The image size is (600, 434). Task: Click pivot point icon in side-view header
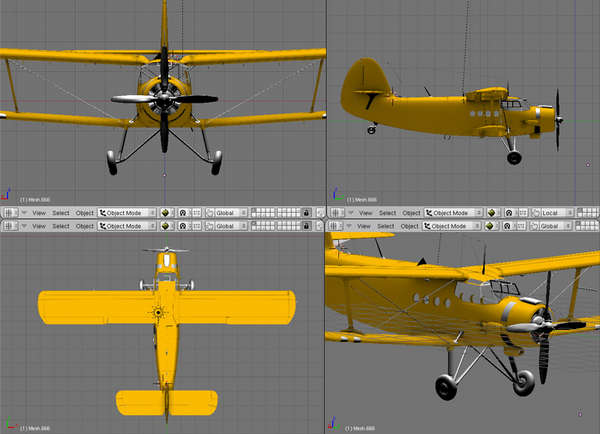coord(511,213)
